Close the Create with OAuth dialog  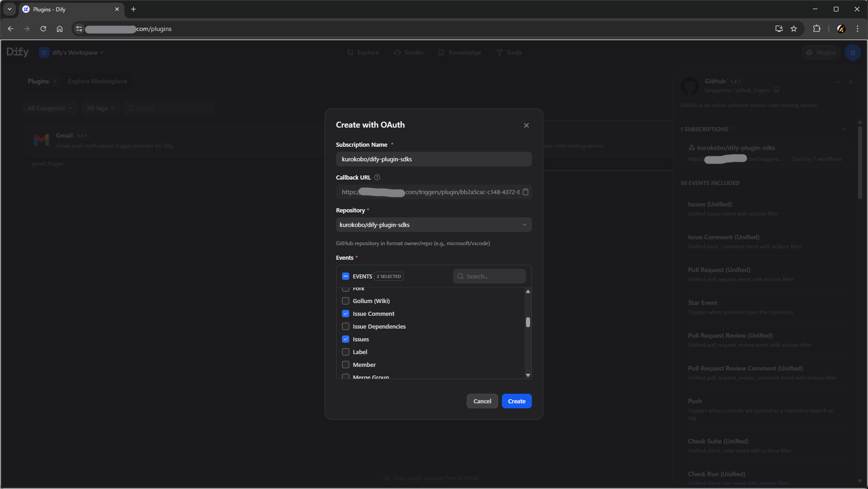pos(526,125)
